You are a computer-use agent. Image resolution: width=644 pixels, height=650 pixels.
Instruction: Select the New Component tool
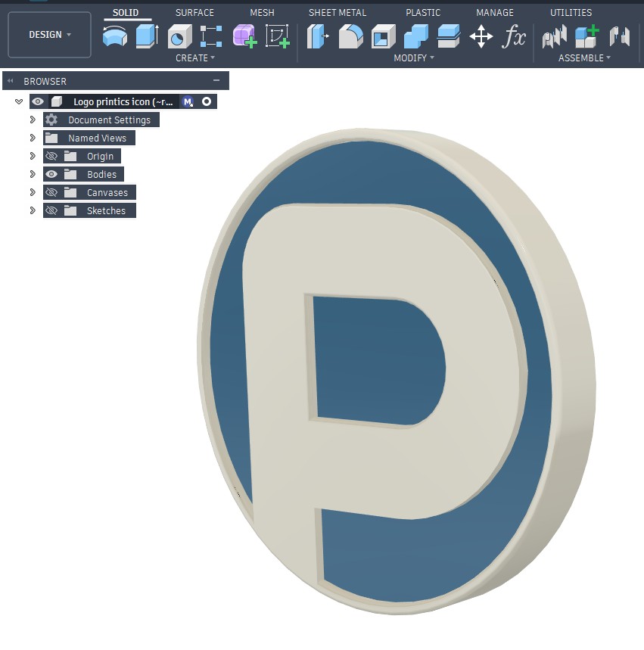[x=587, y=36]
